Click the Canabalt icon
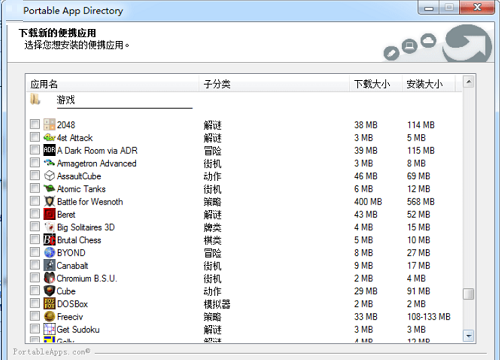Screen dimensions: 500x360 [49, 265]
